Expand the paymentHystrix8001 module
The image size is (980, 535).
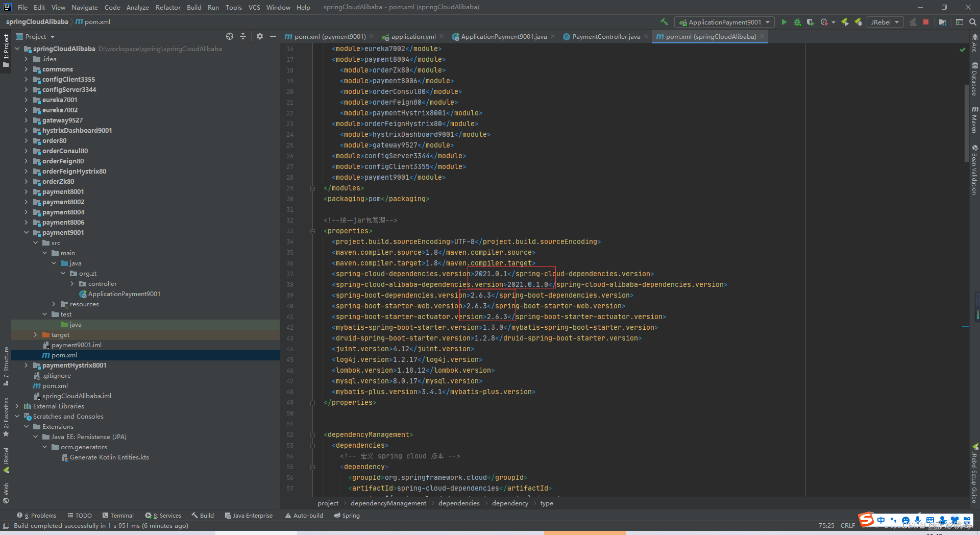pos(26,366)
